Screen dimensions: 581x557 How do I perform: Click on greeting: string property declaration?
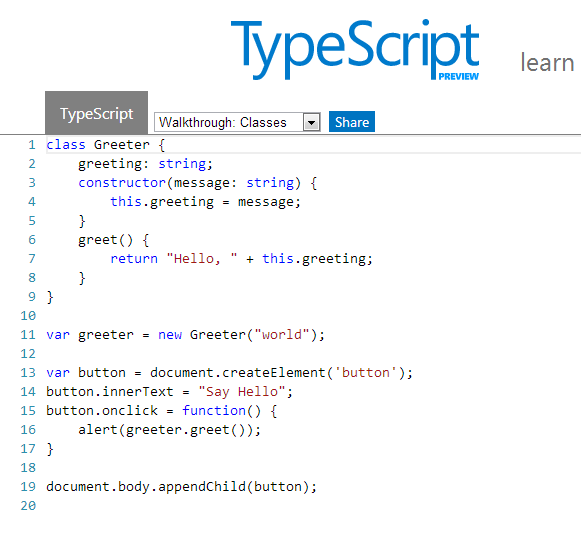[x=145, y=164]
